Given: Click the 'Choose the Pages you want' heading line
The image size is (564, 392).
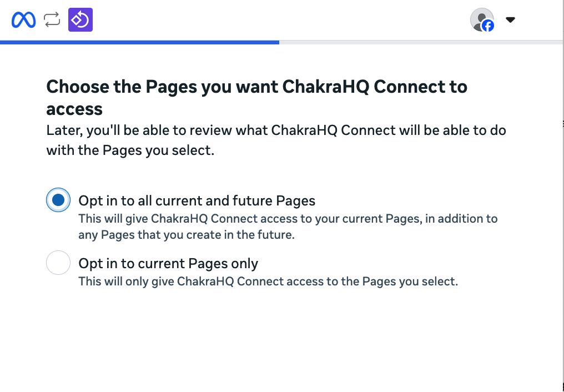Looking at the screenshot, I should coord(256,87).
